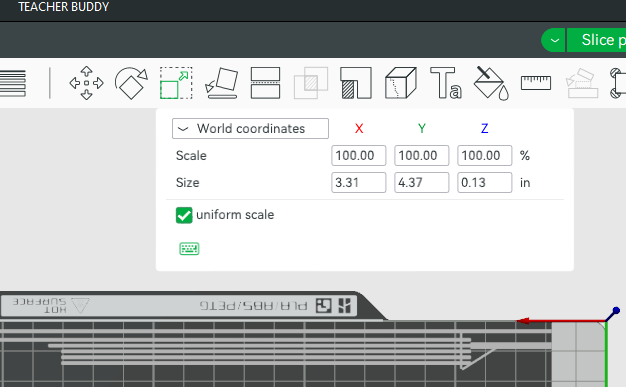The height and width of the screenshot is (387, 626).
Task: Select the Color Painting tool
Action: pos(491,83)
